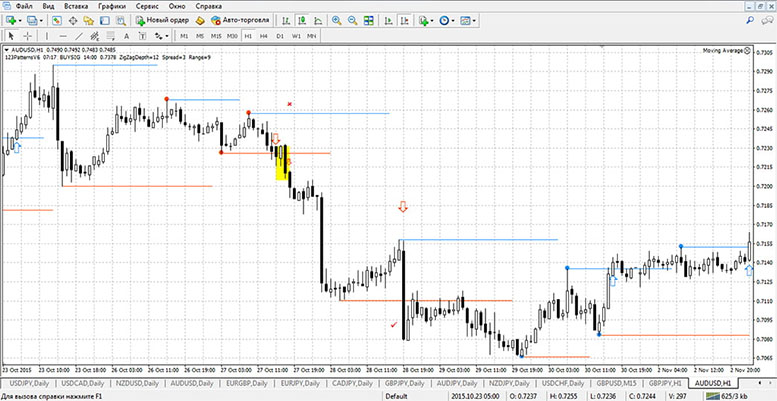Open the Графики menu
The image size is (777, 401).
tap(112, 6)
